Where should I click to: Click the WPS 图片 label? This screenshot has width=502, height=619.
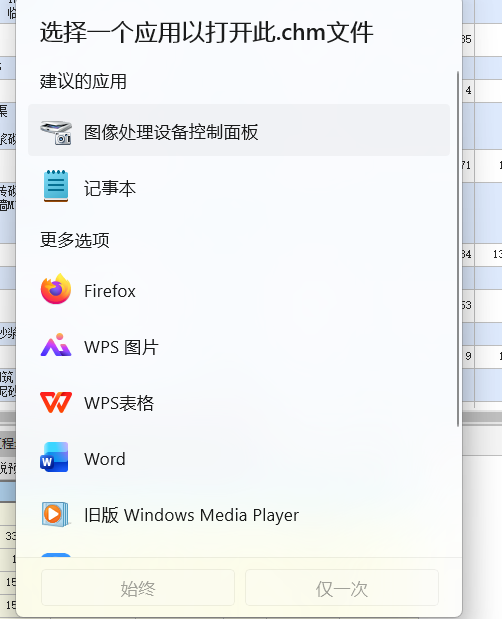(x=121, y=347)
